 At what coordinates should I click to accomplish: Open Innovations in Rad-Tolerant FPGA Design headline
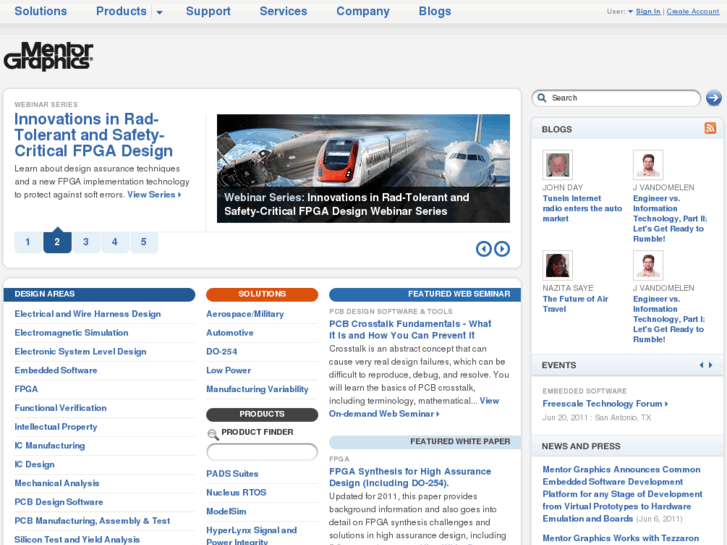[x=94, y=135]
